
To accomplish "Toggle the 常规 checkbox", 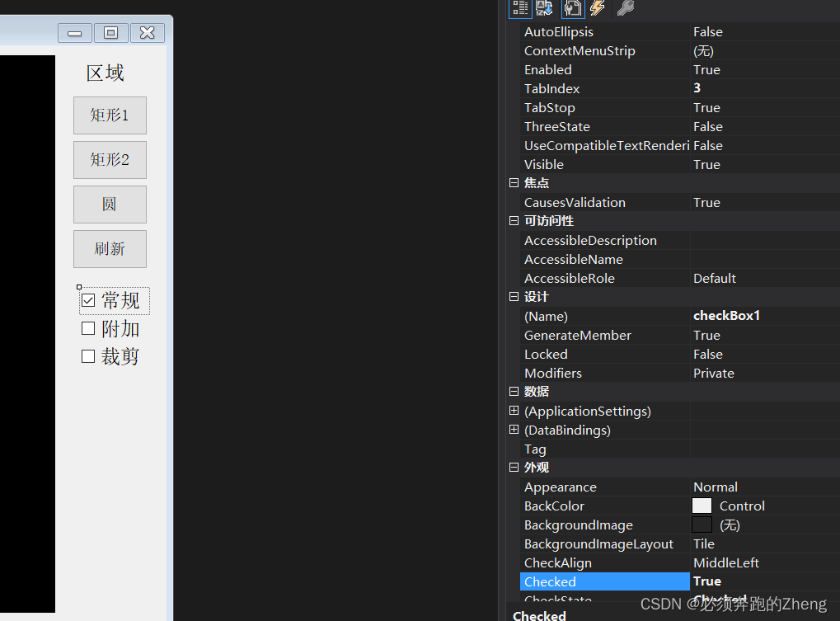I will [x=88, y=300].
